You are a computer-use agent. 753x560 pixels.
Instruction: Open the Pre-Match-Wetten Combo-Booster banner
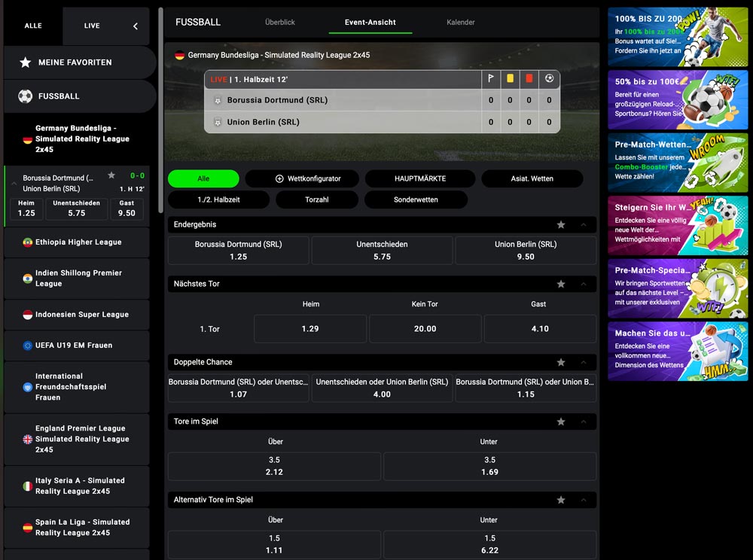[x=678, y=163]
